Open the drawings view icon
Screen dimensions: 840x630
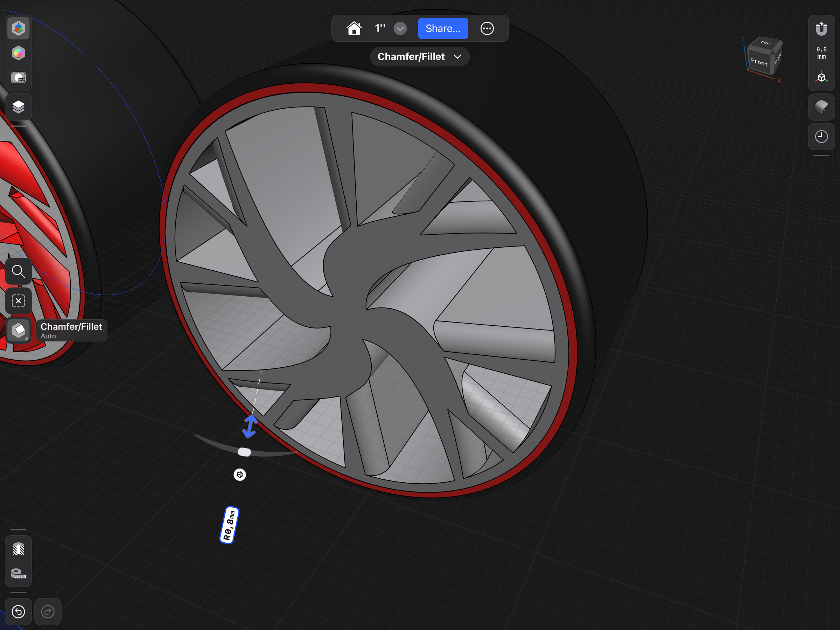coord(18,78)
